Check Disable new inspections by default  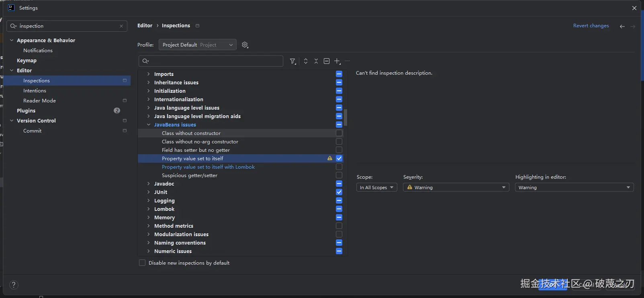[x=142, y=263]
